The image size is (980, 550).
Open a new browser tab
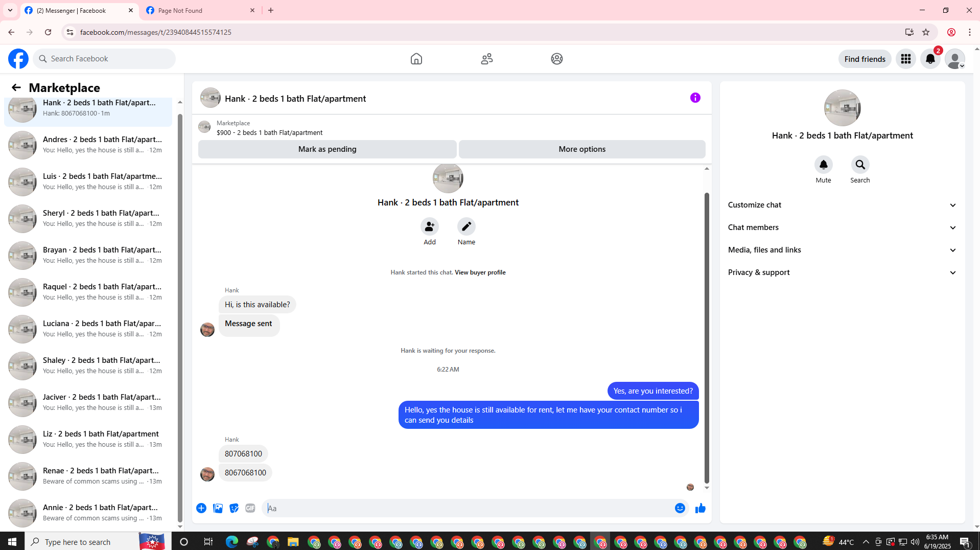[271, 10]
